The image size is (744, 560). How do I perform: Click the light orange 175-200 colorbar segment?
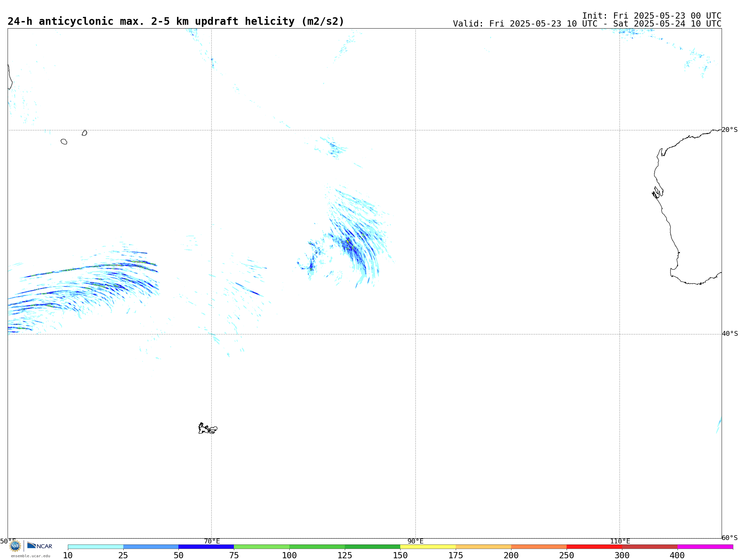pos(484,547)
